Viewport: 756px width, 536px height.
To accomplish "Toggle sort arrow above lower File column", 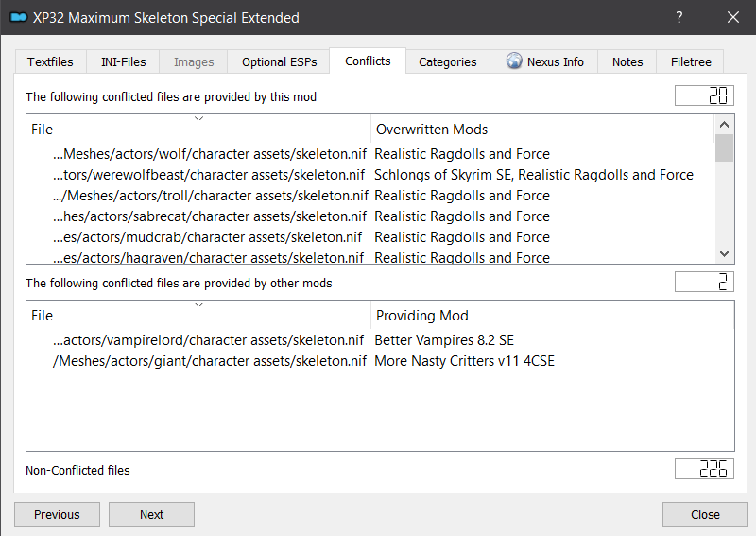I will 198,304.
